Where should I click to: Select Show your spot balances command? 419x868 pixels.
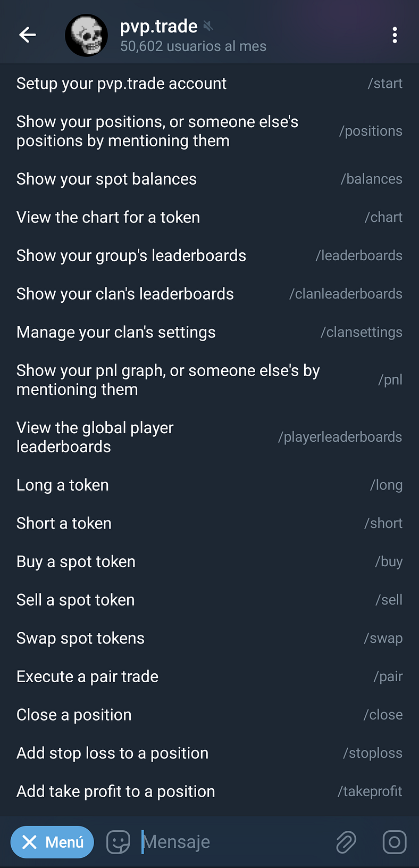tap(209, 179)
